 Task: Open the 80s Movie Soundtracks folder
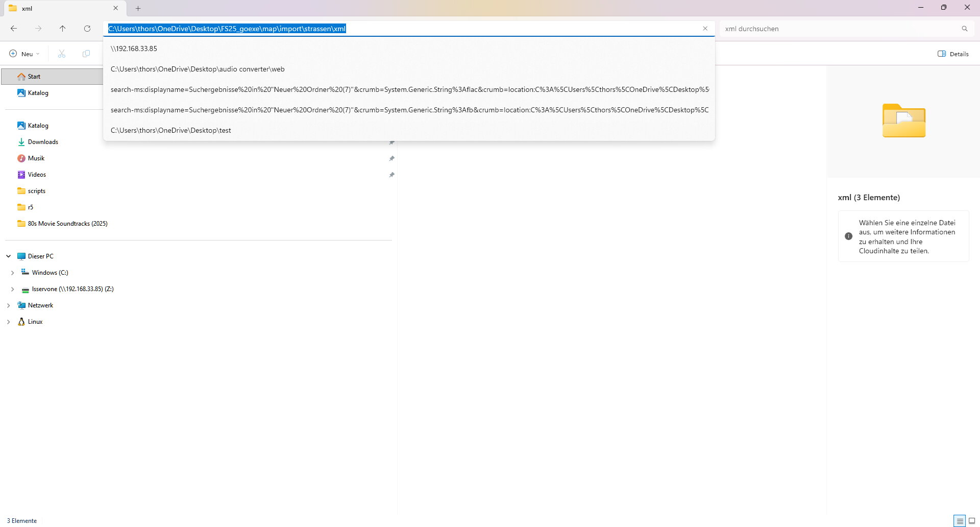(67, 224)
